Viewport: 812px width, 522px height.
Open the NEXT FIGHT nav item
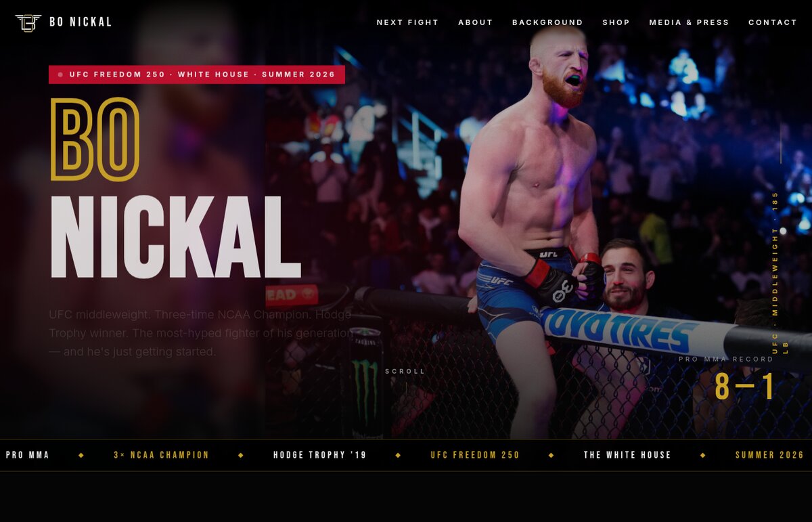[x=407, y=22]
